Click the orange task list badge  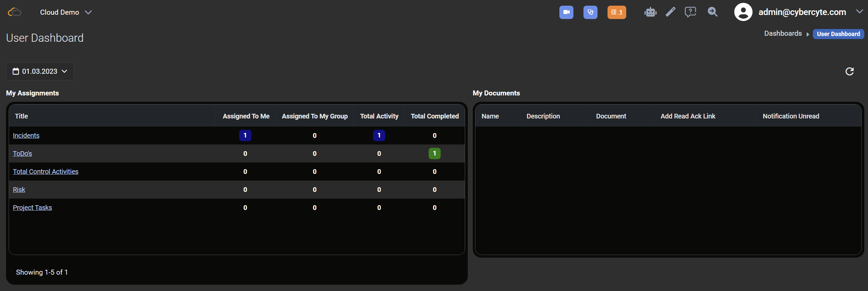pyautogui.click(x=616, y=12)
